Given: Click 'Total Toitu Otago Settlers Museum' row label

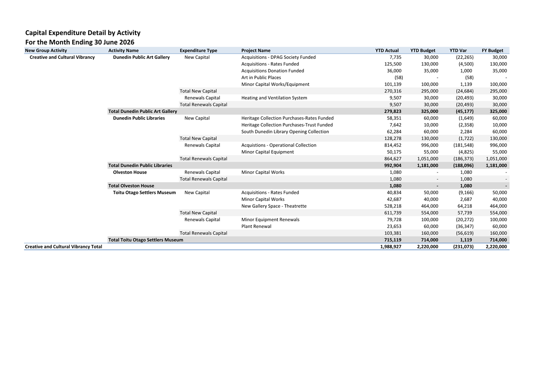Looking at the screenshot, I should (x=146, y=240).
